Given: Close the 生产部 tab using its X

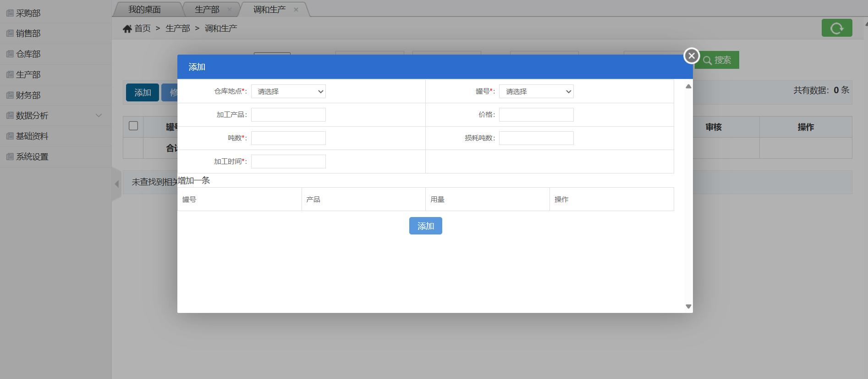Looking at the screenshot, I should [x=230, y=10].
